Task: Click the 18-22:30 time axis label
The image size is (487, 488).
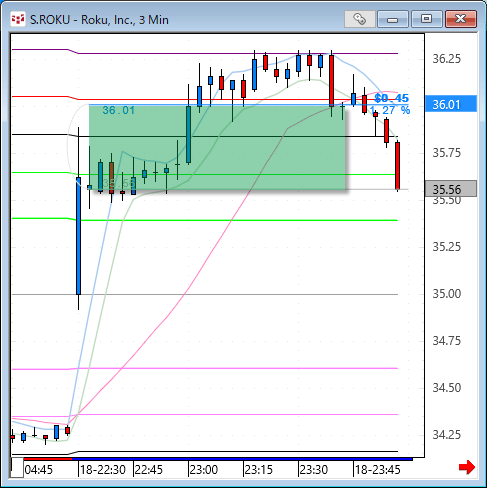Action: point(103,470)
